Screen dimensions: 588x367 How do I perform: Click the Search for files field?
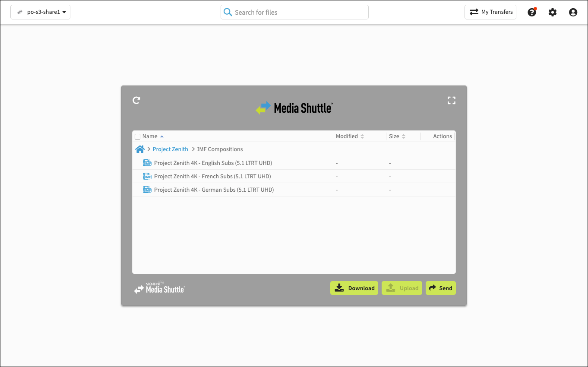(294, 12)
